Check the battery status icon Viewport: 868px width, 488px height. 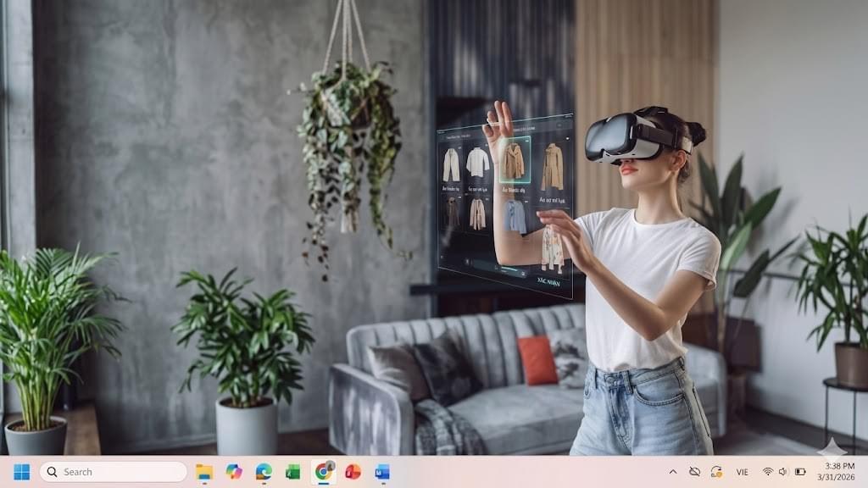800,472
